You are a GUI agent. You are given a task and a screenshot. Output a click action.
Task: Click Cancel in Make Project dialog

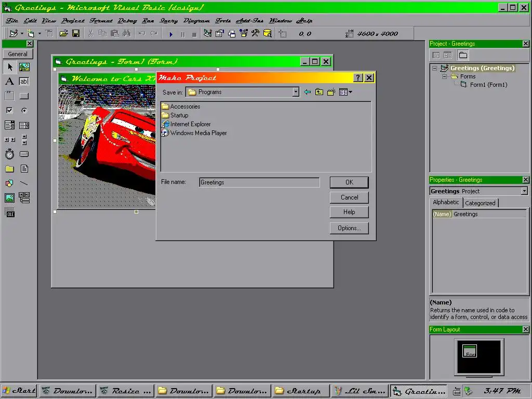349,197
